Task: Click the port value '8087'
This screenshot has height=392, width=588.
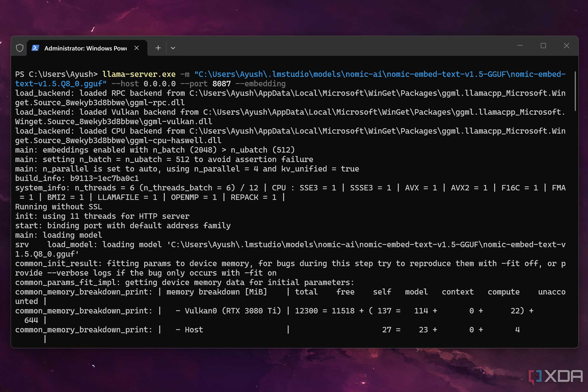Action: [x=221, y=84]
